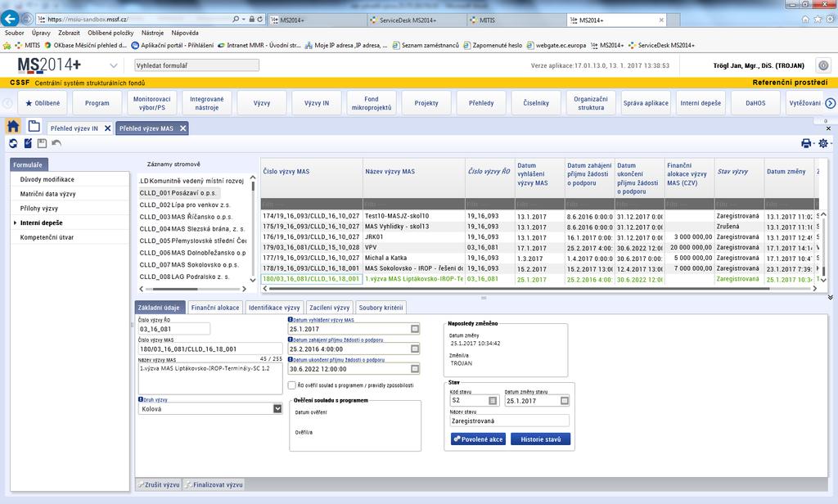Click the Vyhledat formulář search field
This screenshot has height=504, width=838.
196,65
